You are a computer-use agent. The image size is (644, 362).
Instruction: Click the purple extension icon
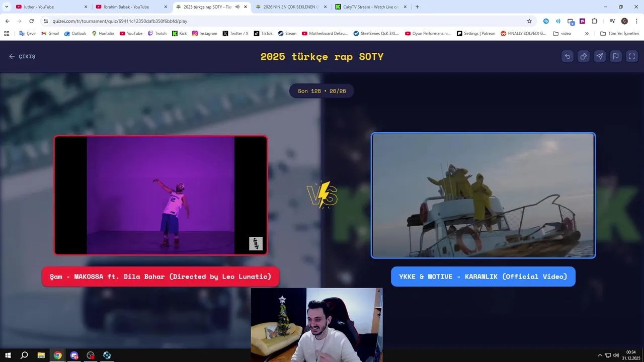[582, 21]
